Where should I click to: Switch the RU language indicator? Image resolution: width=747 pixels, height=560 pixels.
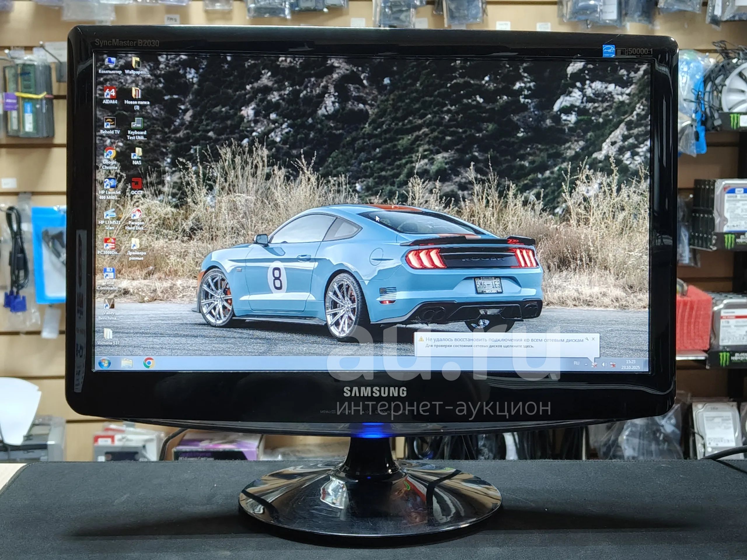click(577, 363)
